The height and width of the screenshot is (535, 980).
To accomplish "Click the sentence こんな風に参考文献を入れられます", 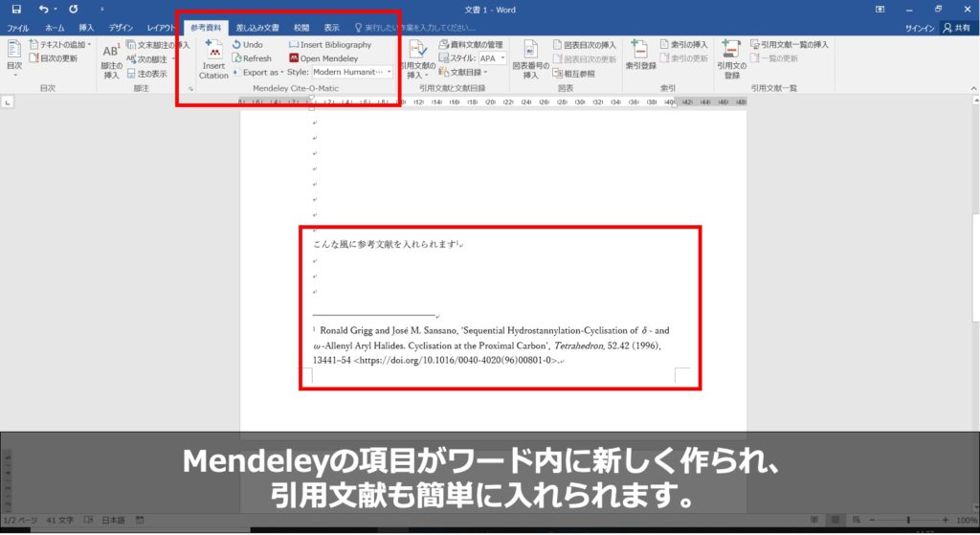I will click(385, 244).
